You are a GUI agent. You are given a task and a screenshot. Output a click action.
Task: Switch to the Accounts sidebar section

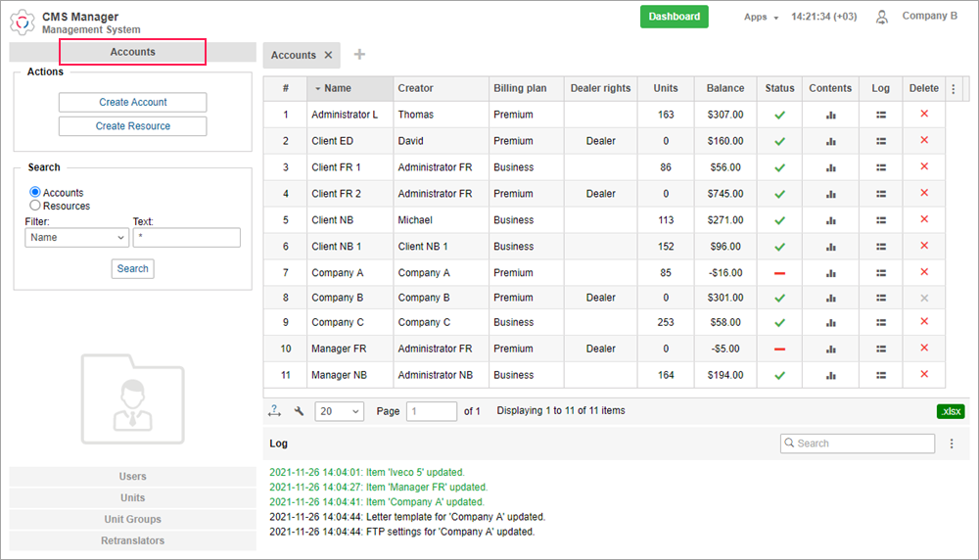(x=132, y=52)
